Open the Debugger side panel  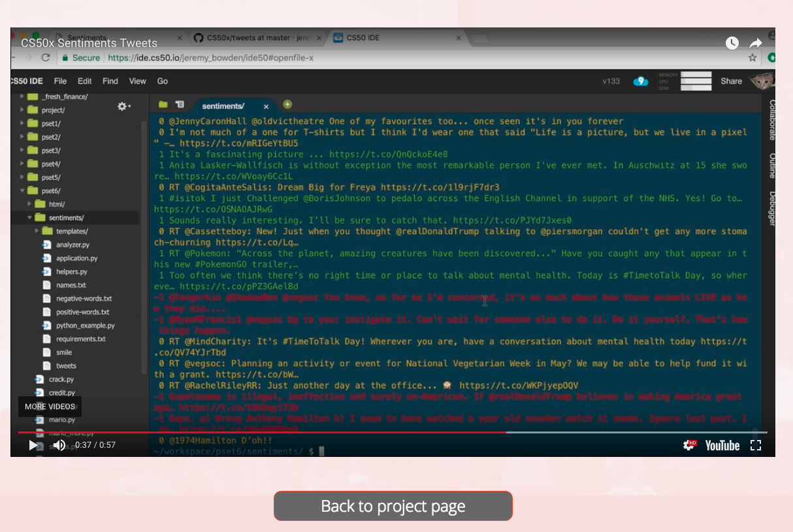pos(771,208)
